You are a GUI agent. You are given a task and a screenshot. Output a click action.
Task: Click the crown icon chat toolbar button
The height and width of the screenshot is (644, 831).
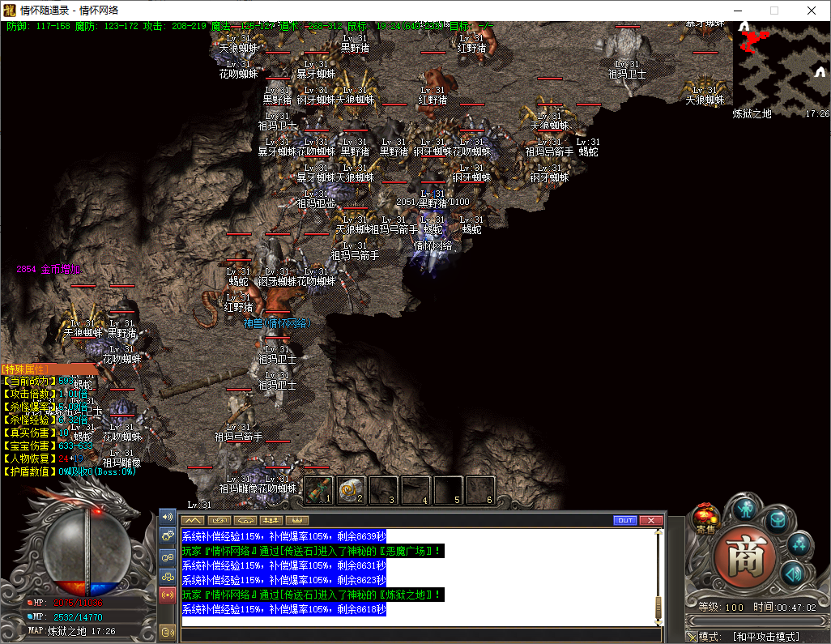297,521
